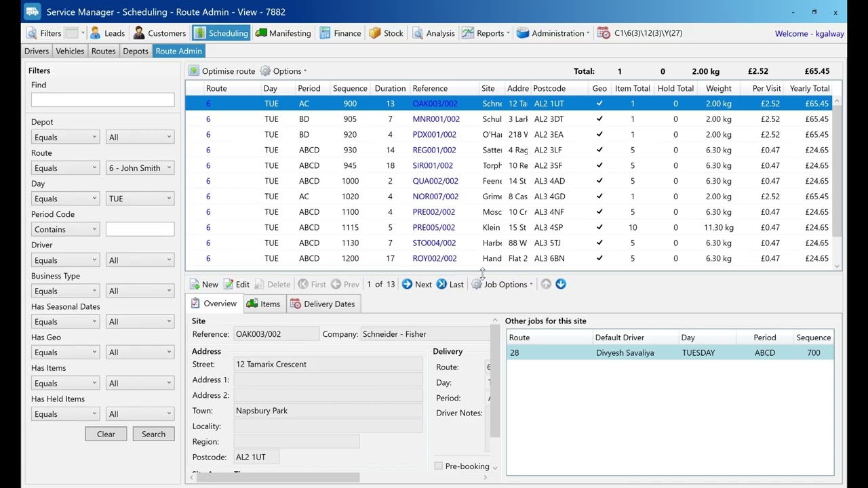Open the Day value TUE dropdown
Viewport: 868px width, 488px height.
pos(140,199)
